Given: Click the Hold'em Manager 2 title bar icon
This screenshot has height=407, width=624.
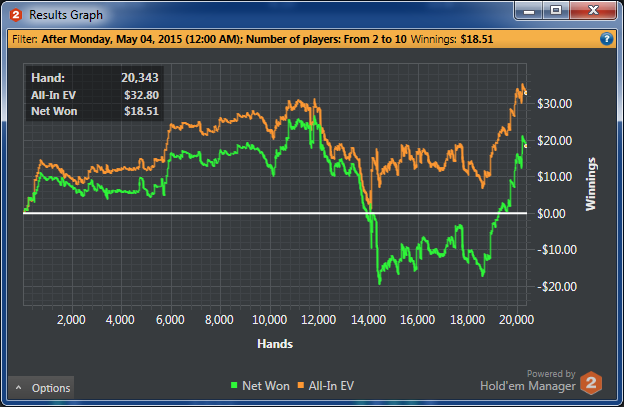Looking at the screenshot, I should tap(16, 15).
